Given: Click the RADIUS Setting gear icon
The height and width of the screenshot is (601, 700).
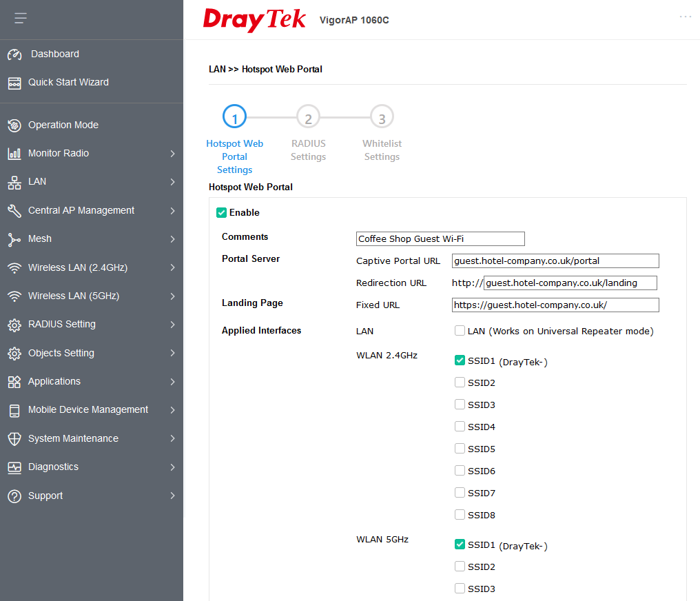Looking at the screenshot, I should [14, 325].
